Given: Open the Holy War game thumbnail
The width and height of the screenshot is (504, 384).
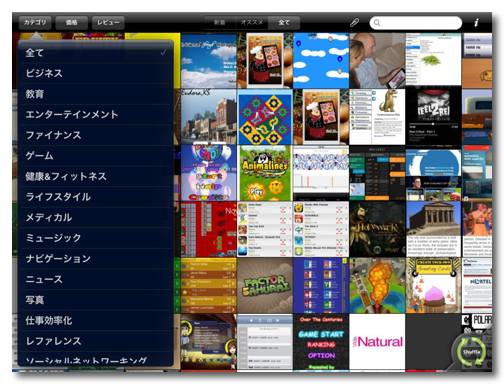Looking at the screenshot, I should (377, 229).
